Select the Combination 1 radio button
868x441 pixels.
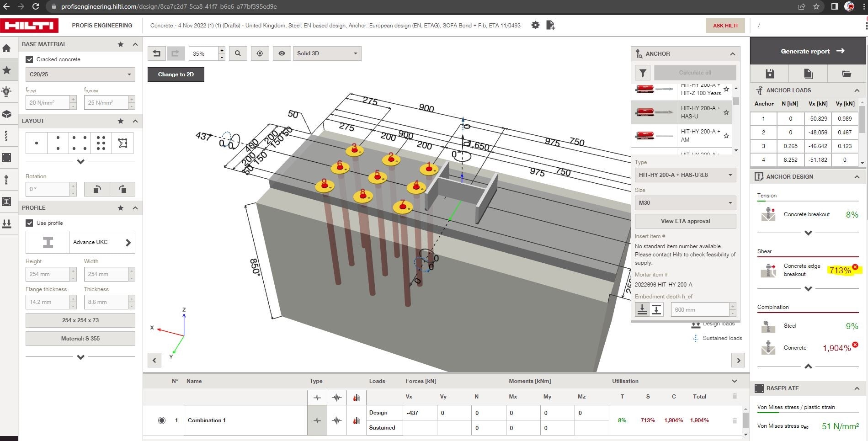161,420
